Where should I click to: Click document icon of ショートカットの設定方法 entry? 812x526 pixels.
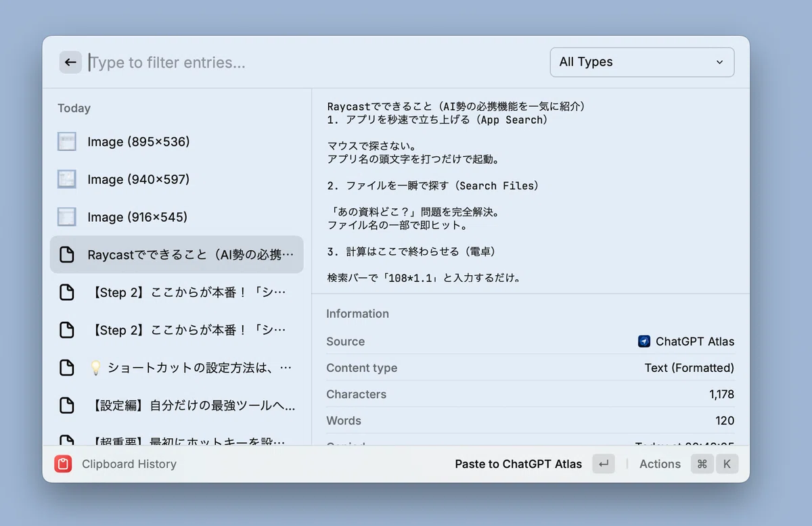67,368
